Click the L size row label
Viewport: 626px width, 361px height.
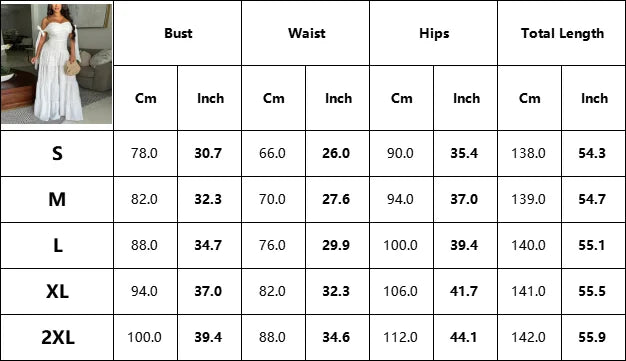57,245
